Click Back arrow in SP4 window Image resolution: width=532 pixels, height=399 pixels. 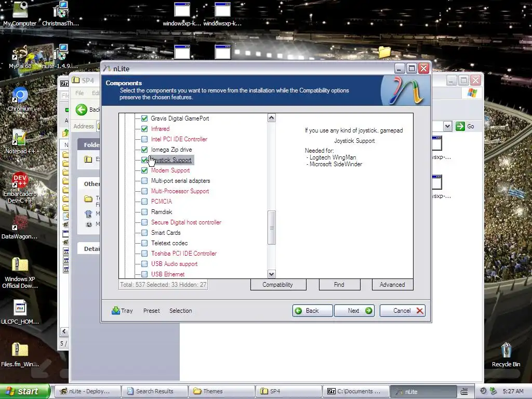(82, 110)
